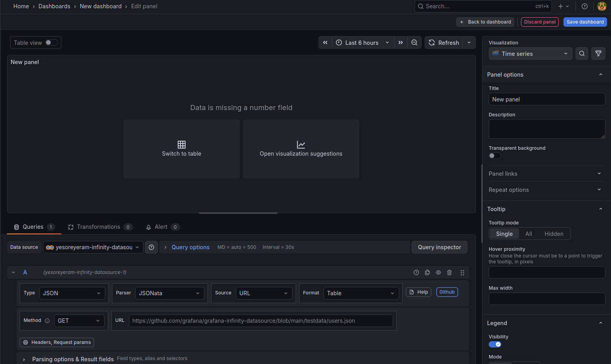Switch to the Transformations tab

tap(99, 227)
